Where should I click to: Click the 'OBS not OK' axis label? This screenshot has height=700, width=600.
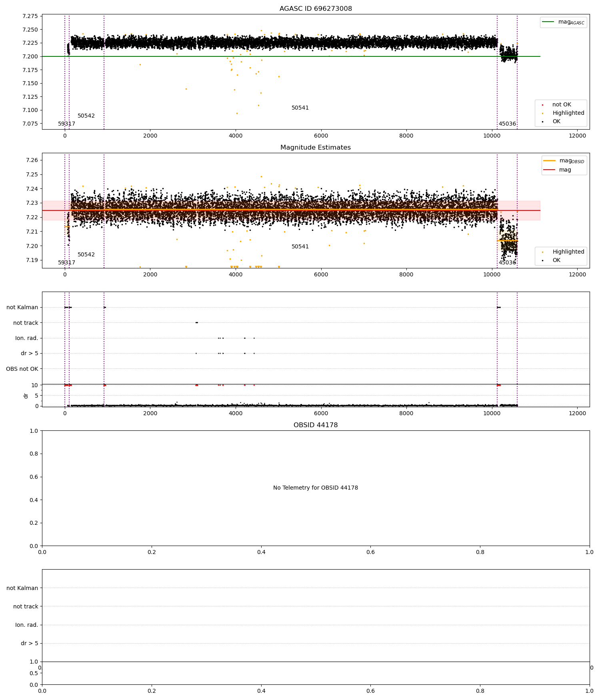22,369
